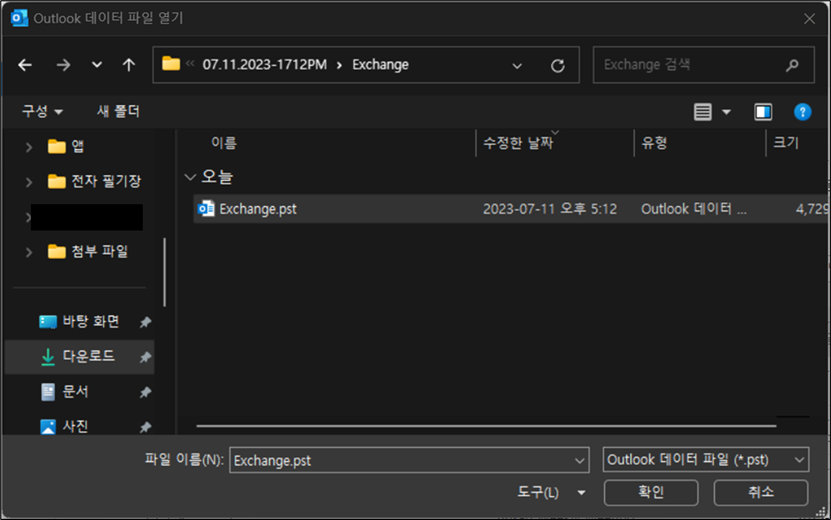The image size is (831, 520).
Task: Open view options dropdown arrow
Action: pos(727,112)
